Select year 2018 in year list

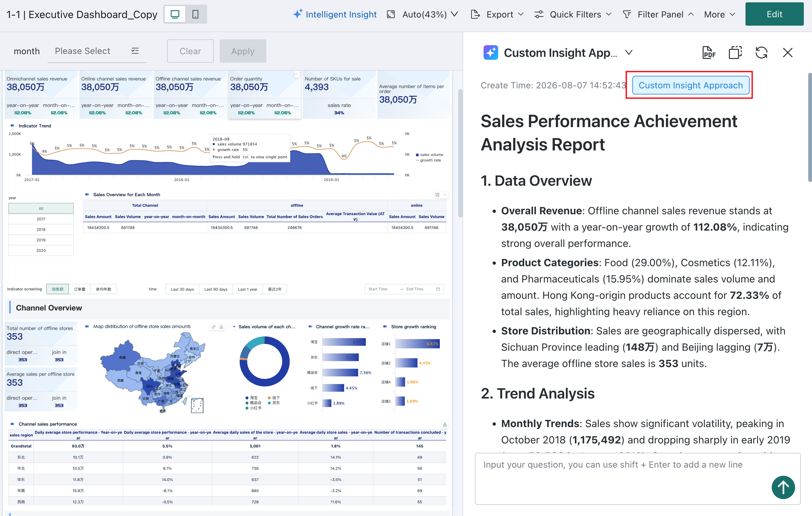pos(41,229)
